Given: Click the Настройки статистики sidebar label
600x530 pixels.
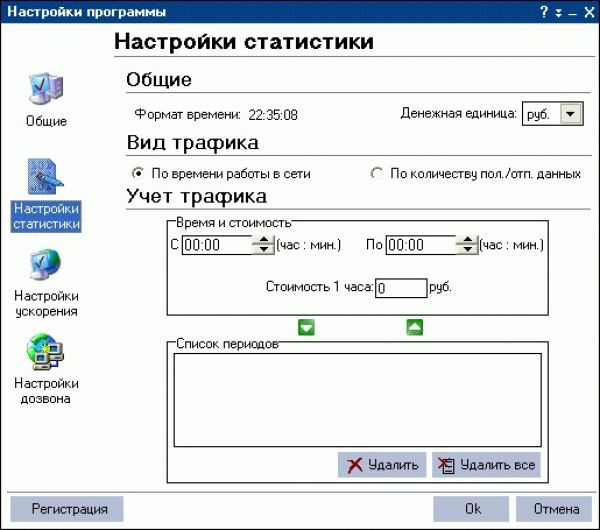Looking at the screenshot, I should coord(46,216).
